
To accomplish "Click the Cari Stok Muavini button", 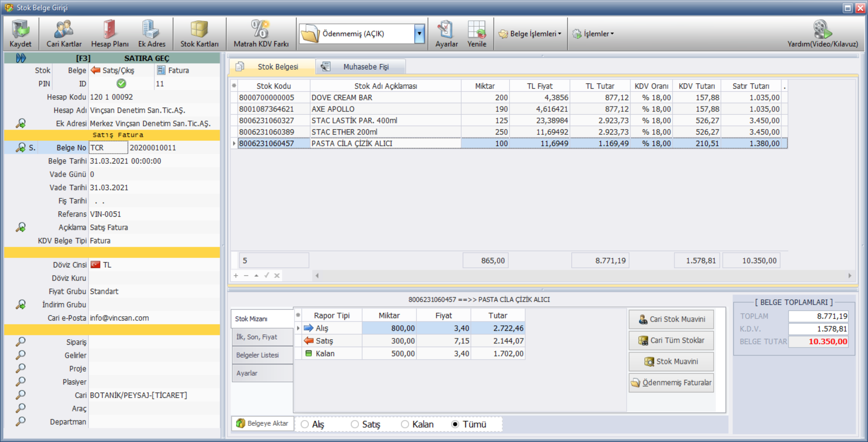I will pos(671,319).
